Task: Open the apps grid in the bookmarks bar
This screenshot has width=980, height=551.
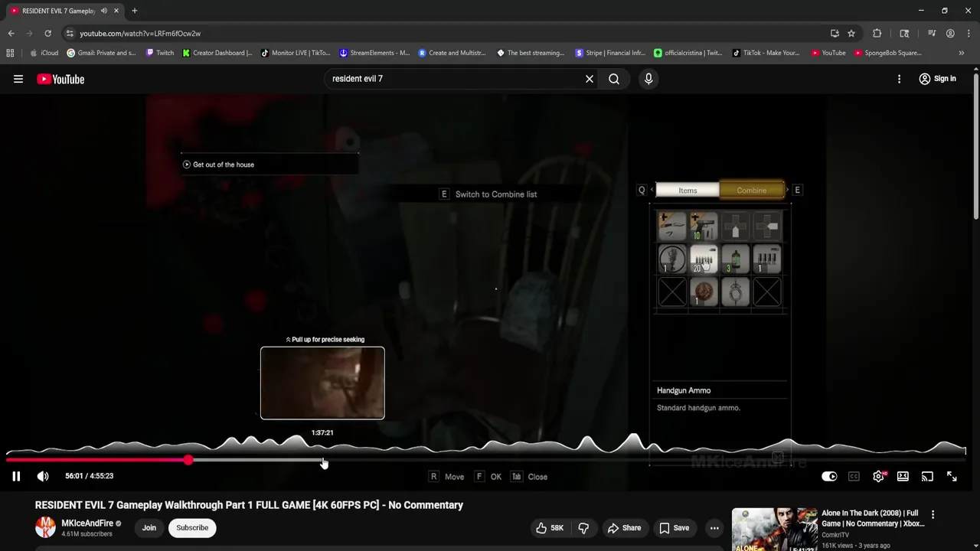Action: (10, 53)
